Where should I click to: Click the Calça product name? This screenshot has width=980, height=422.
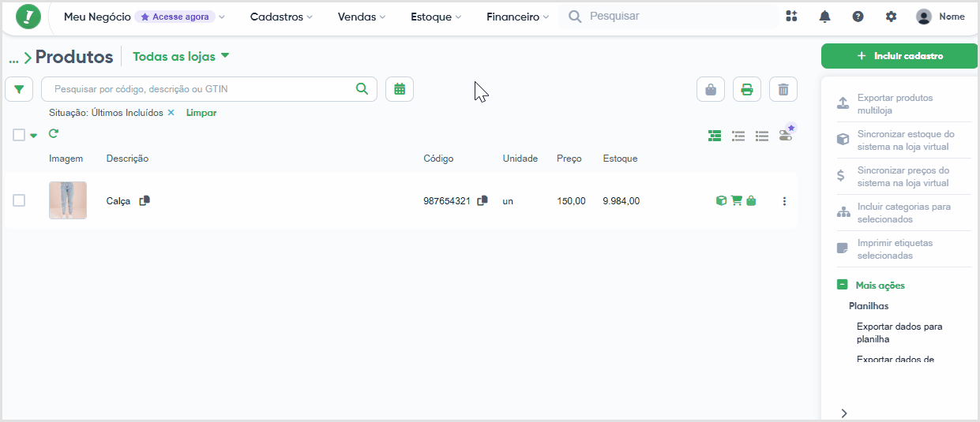(x=118, y=201)
